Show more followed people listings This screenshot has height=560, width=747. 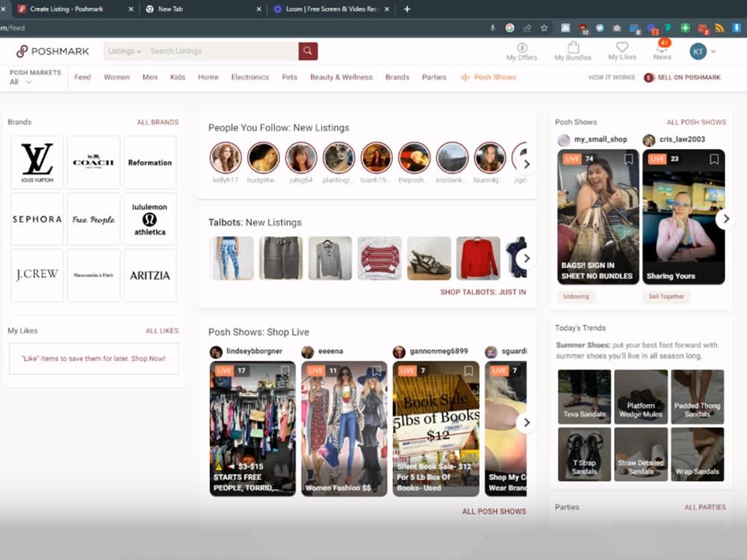[527, 164]
